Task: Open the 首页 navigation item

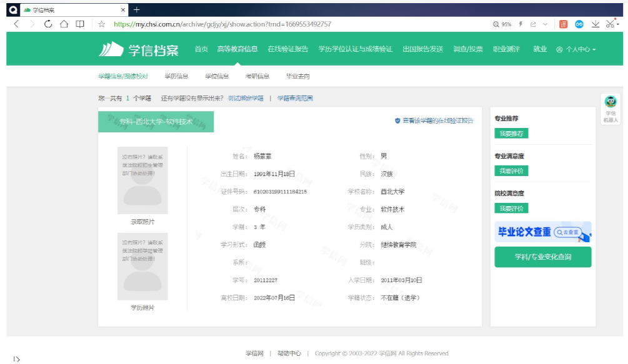Action: click(201, 49)
